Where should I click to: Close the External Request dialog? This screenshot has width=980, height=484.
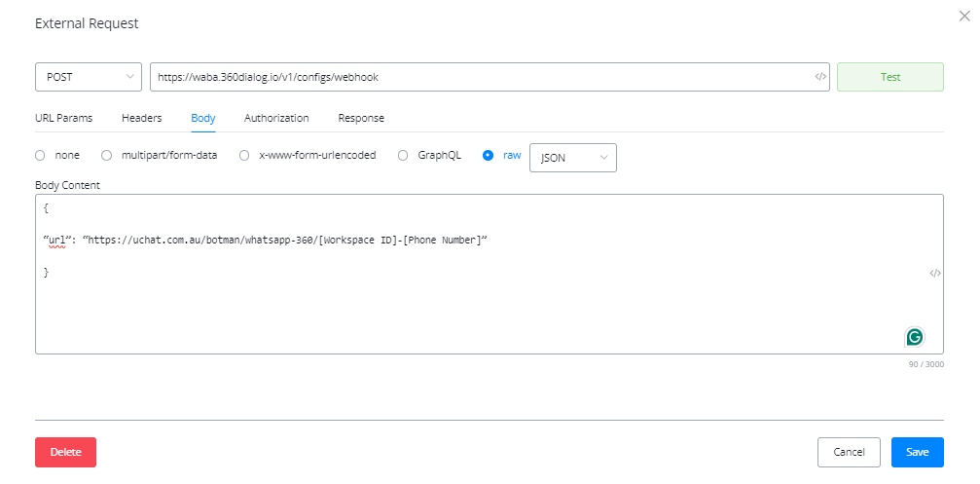coord(963,17)
